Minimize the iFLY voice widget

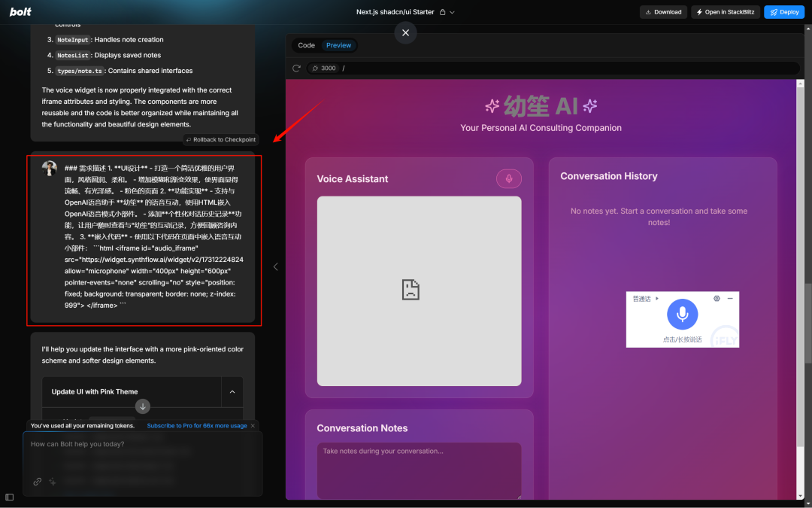pyautogui.click(x=730, y=299)
